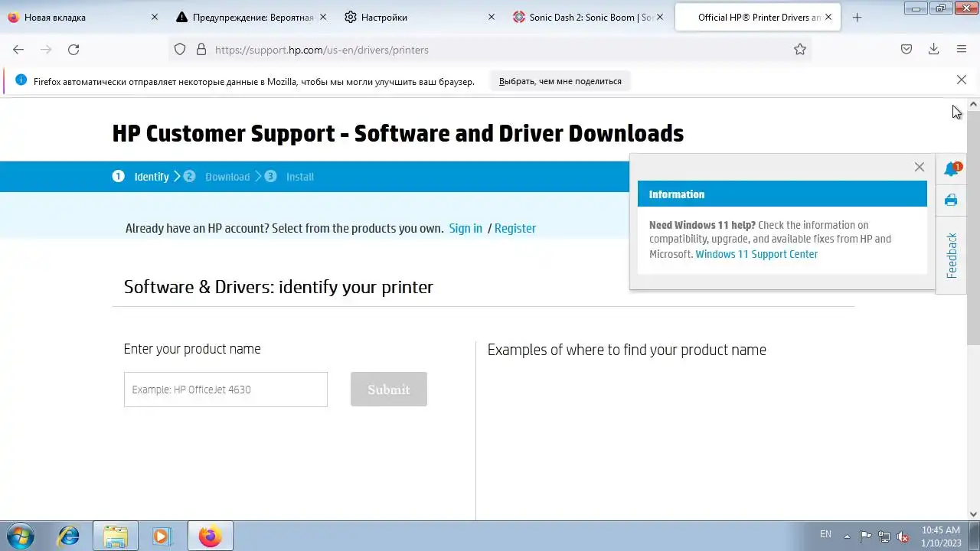This screenshot has height=551, width=980.
Task: Click the blue printer icon in sidebar
Action: [951, 200]
